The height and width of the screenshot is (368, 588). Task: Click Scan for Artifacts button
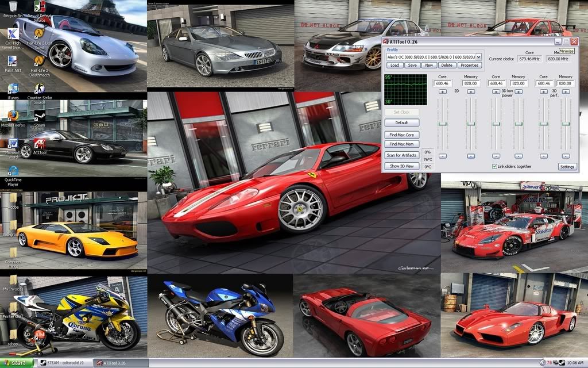401,155
